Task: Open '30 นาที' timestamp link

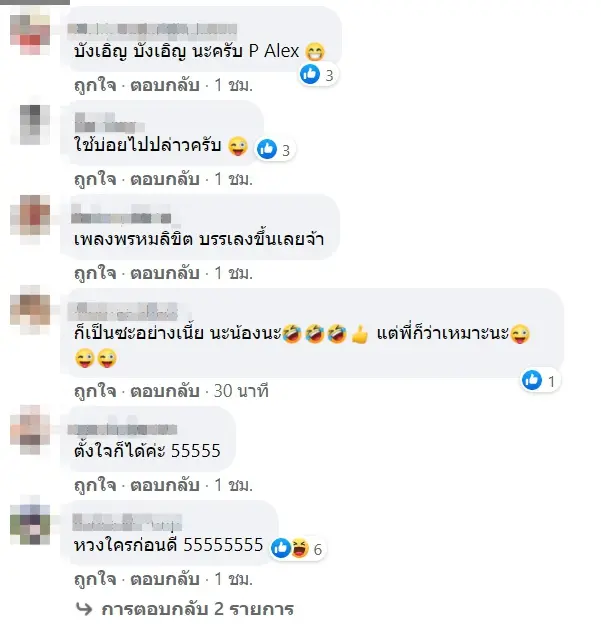Action: [x=241, y=391]
